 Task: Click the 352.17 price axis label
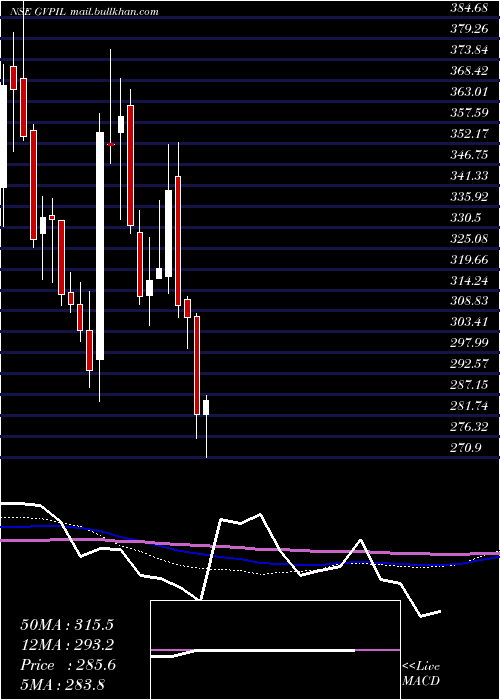point(470,133)
